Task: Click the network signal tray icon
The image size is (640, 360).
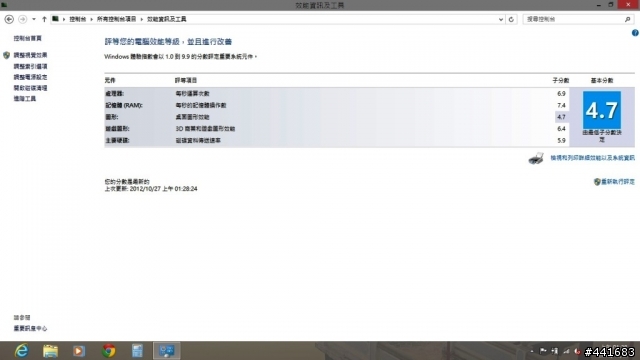Action: [566, 351]
